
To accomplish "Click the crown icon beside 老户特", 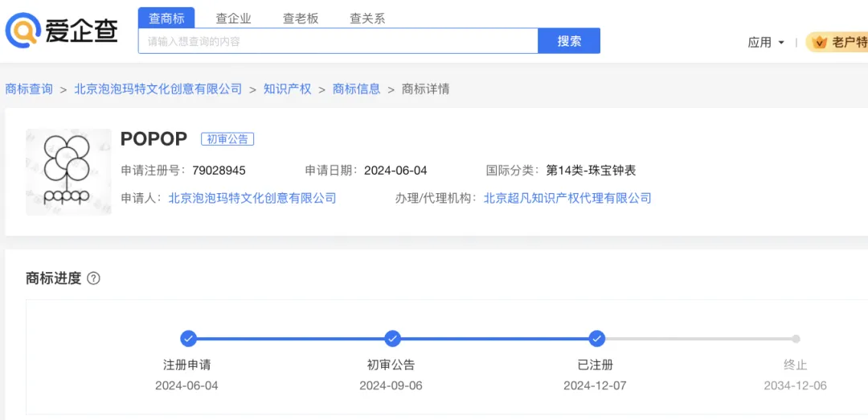I will [820, 43].
